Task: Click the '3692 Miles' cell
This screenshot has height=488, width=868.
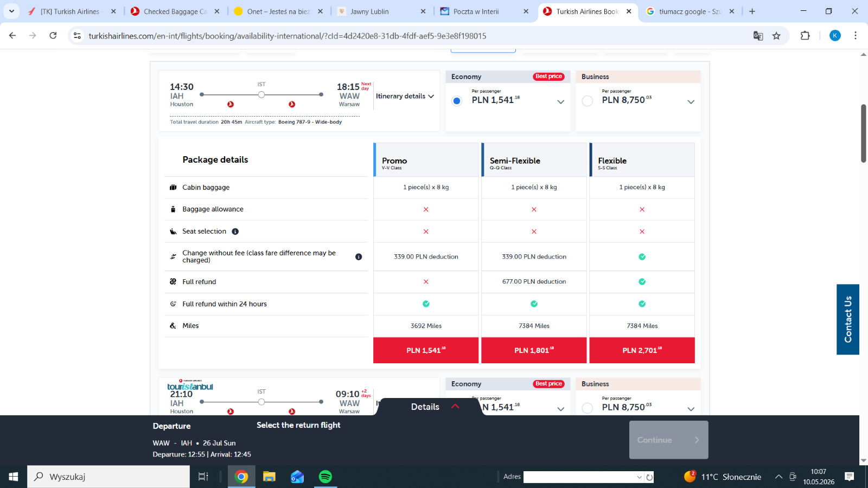Action: (x=426, y=326)
